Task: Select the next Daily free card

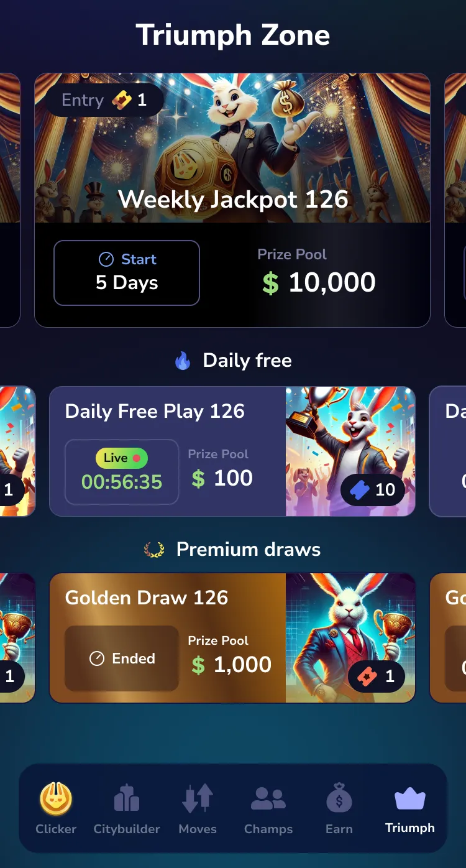Action: 448,451
